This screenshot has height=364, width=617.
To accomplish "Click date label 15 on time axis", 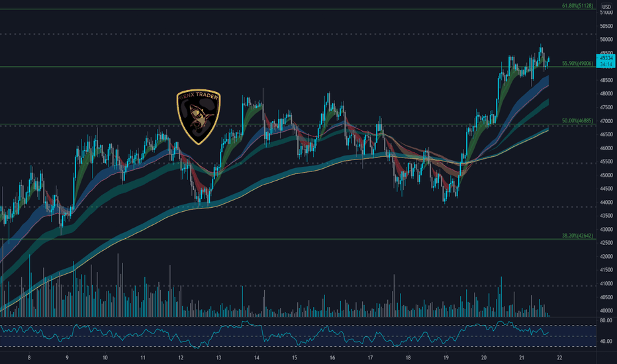I will [295, 358].
